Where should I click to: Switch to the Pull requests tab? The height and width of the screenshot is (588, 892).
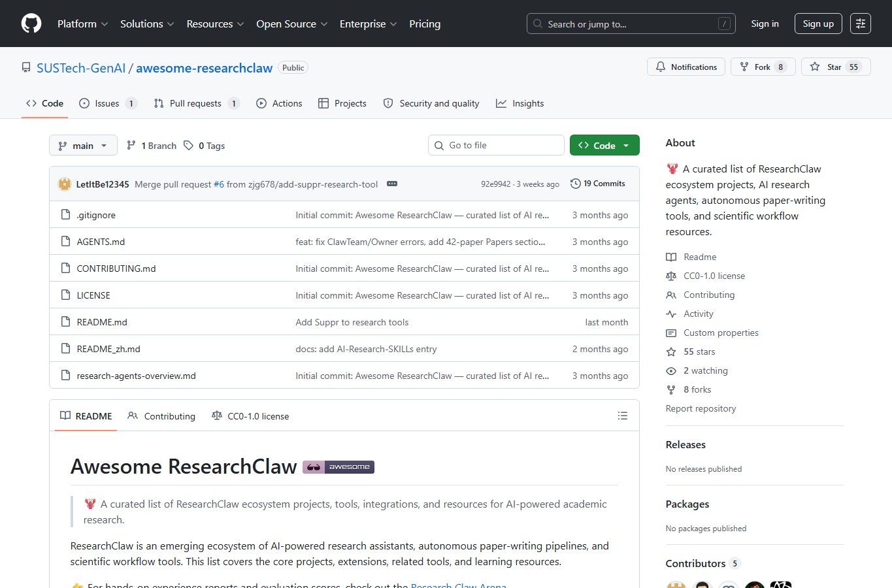(x=197, y=103)
